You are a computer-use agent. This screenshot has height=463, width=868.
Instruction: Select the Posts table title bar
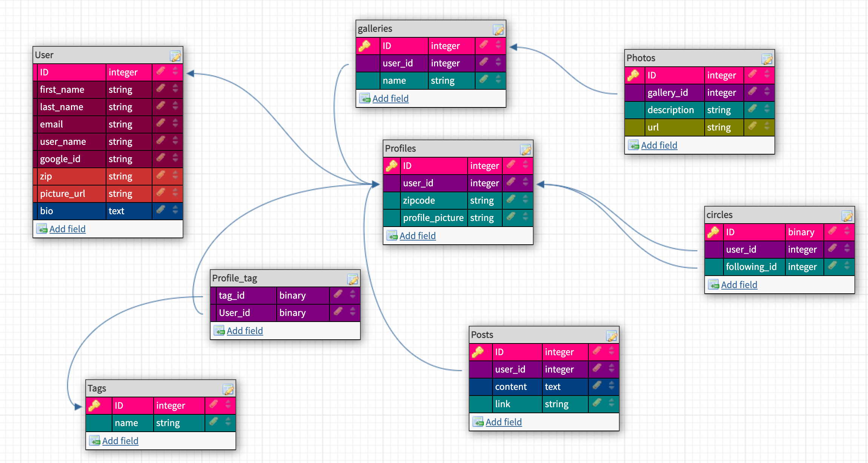(536, 335)
